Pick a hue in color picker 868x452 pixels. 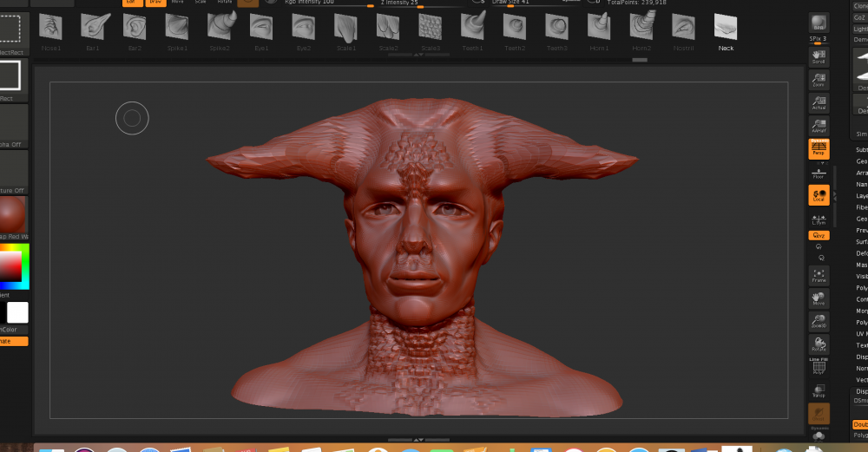click(15, 266)
